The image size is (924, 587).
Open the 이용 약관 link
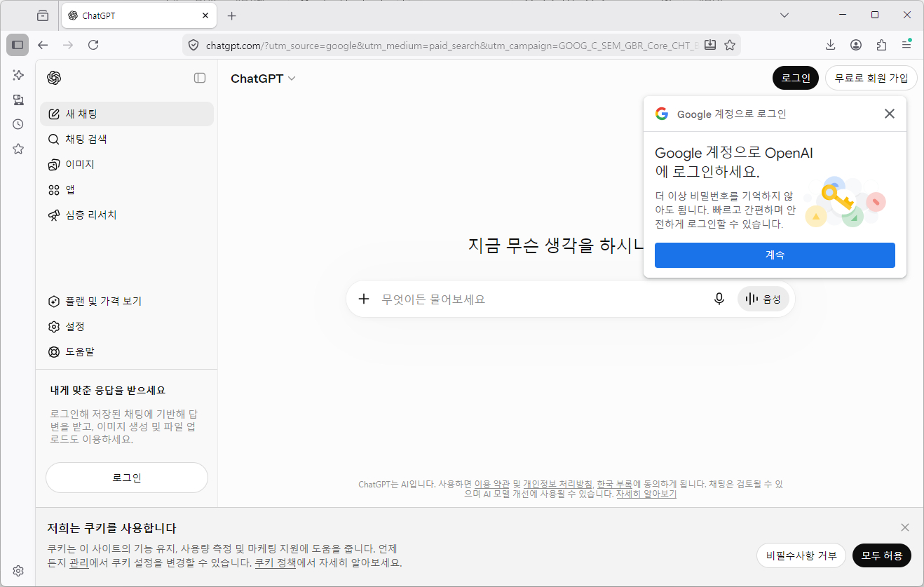point(492,484)
